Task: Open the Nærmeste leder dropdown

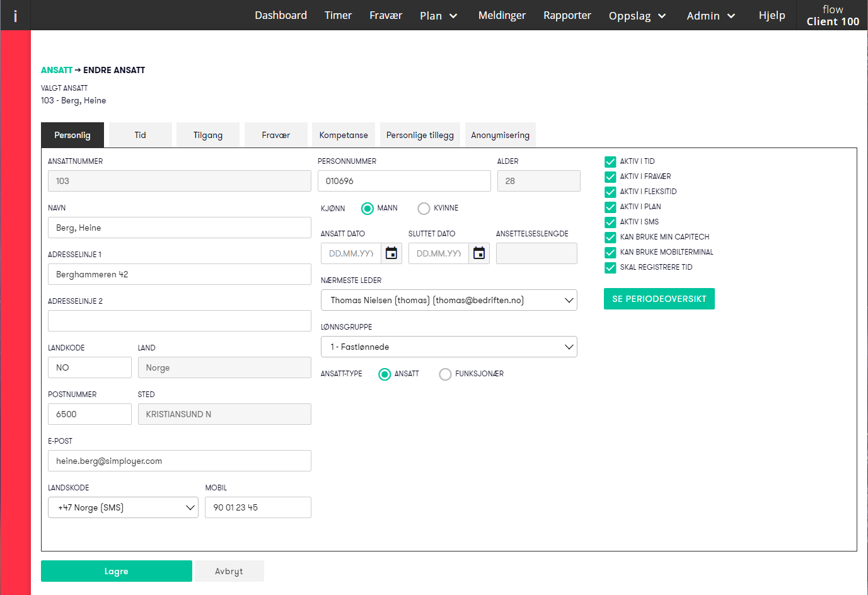Action: [x=449, y=300]
